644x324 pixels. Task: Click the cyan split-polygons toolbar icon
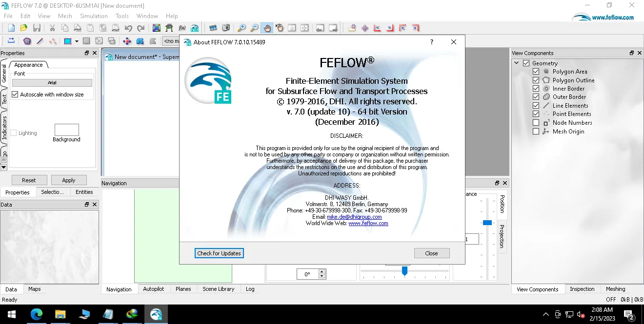point(140,41)
